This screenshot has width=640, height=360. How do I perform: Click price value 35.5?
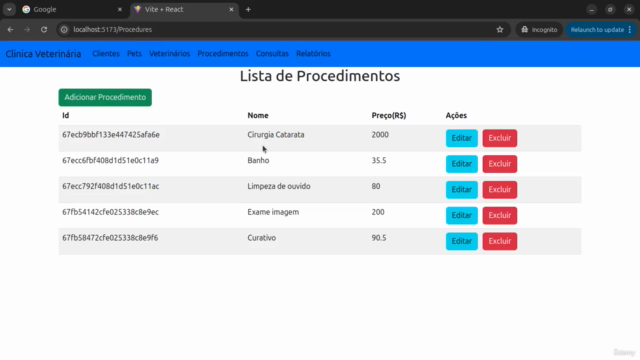(379, 160)
